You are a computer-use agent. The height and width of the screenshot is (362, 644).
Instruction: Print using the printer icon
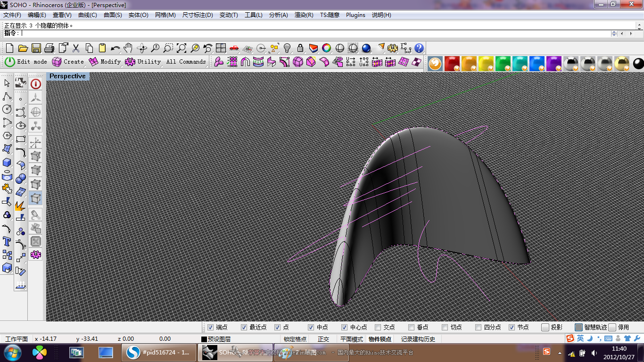coord(49,48)
